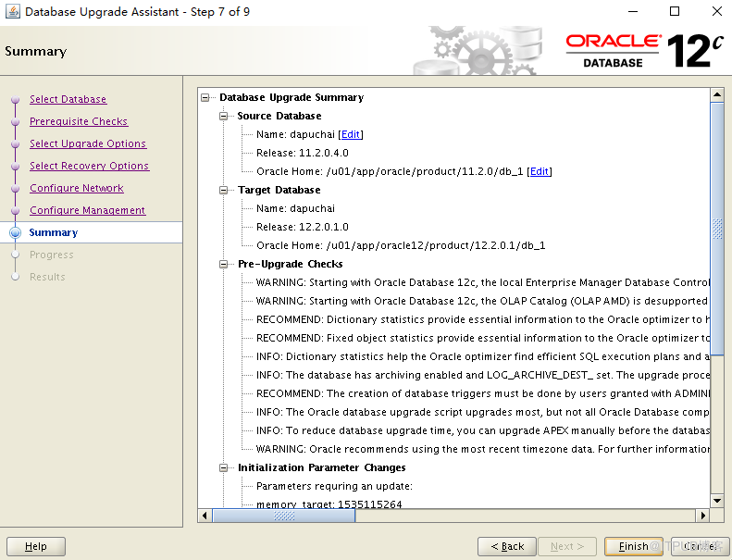This screenshot has height=560, width=732.
Task: Select INFO upgrade APEX manually row
Action: (483, 430)
